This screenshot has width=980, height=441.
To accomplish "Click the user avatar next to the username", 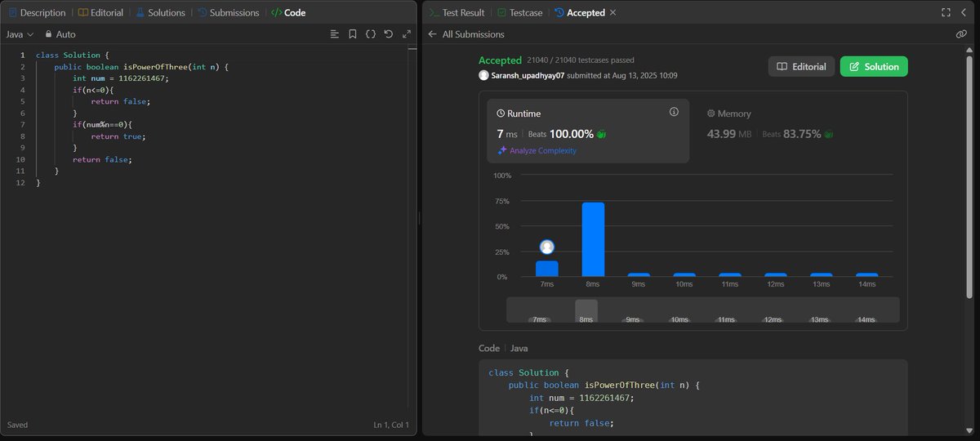I will 484,75.
